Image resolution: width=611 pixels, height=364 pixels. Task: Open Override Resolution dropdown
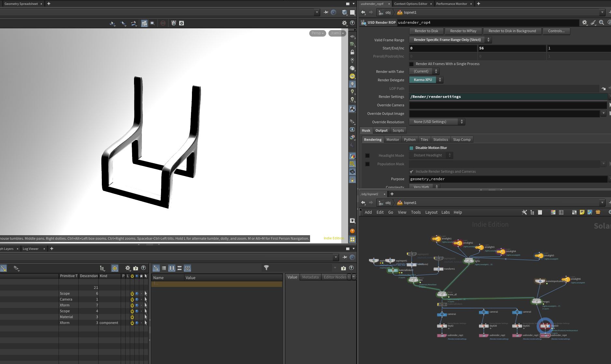pyautogui.click(x=437, y=122)
